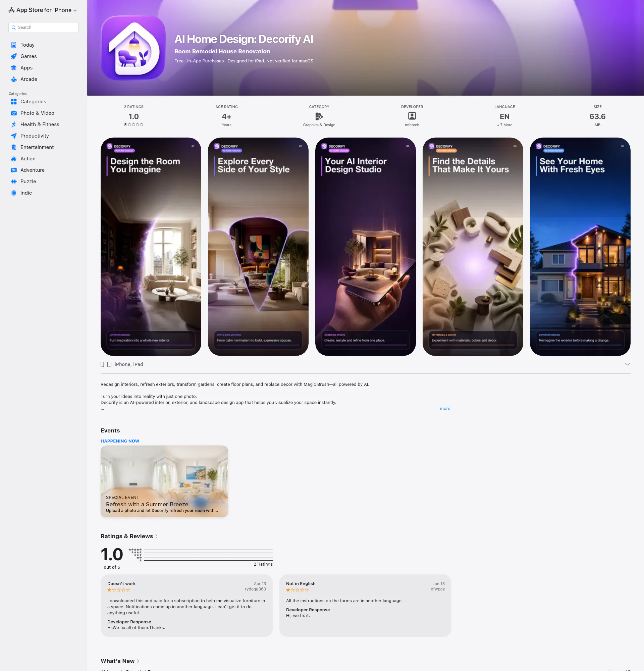Select the Entertainment sidebar label
Viewport: 644px width, 671px height.
click(37, 147)
